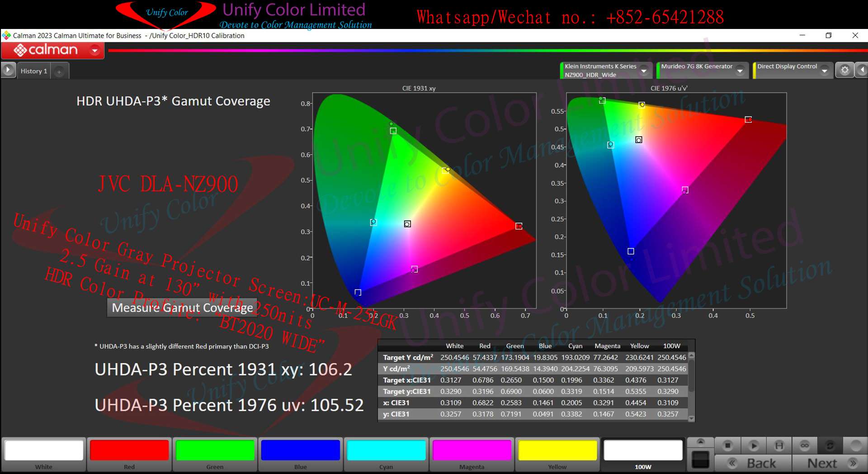868x474 pixels.
Task: Go Back to the previous workflow page
Action: pyautogui.click(x=753, y=463)
